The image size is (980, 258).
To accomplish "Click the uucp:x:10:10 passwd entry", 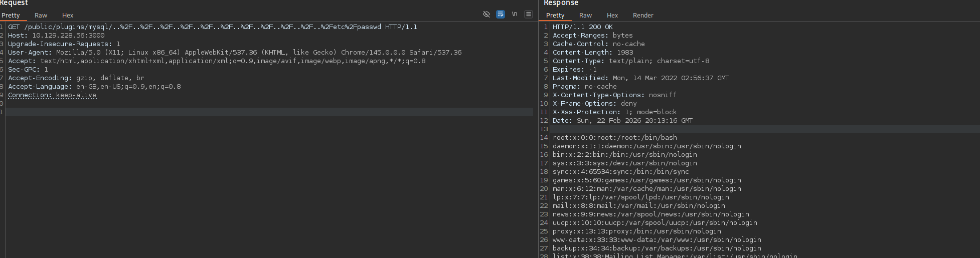I will tap(655, 223).
